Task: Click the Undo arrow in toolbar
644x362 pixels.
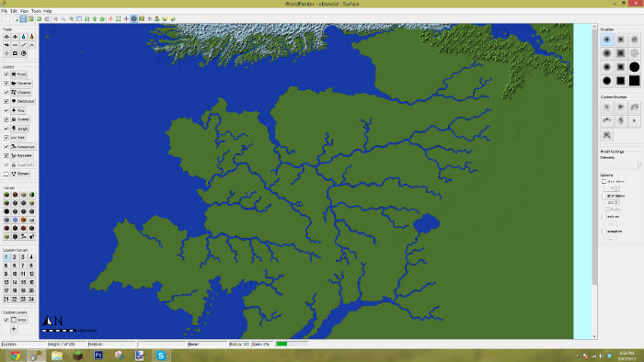Action: [40, 19]
